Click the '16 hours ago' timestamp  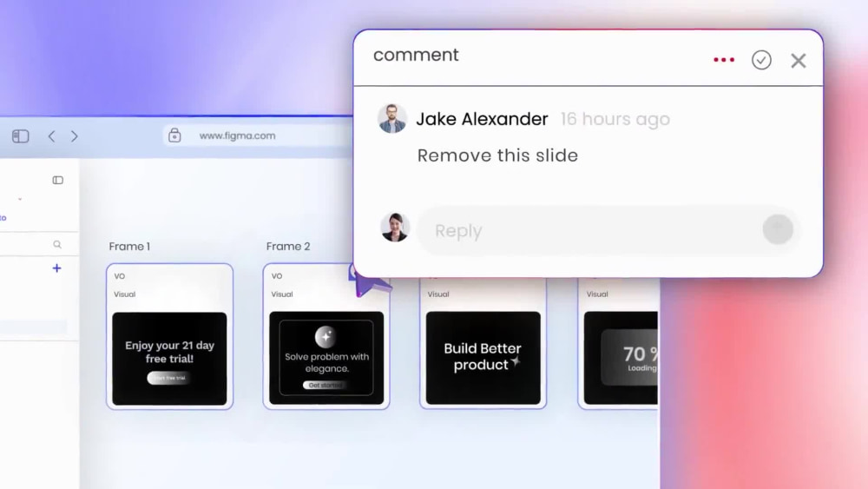615,119
